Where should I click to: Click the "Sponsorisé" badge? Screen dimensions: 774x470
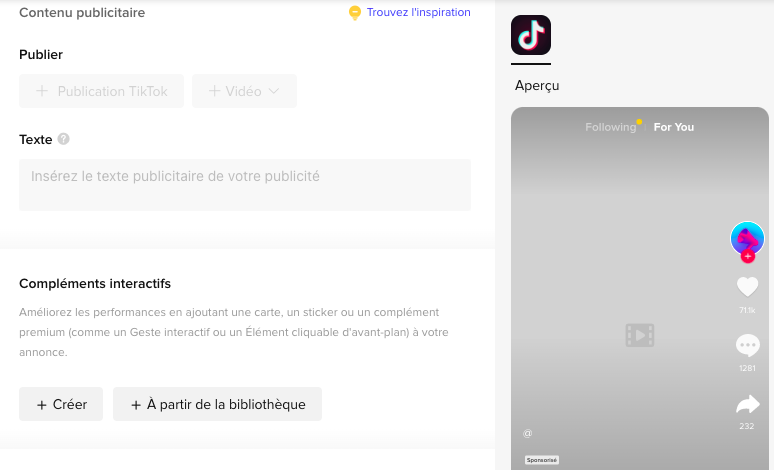[x=542, y=460]
